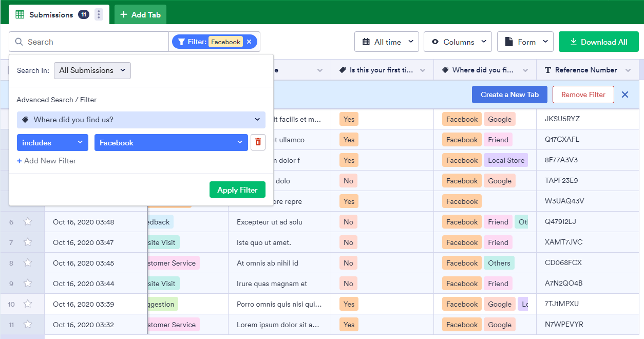Open the Facebook value dropdown
Image resolution: width=644 pixels, height=339 pixels.
click(x=171, y=143)
